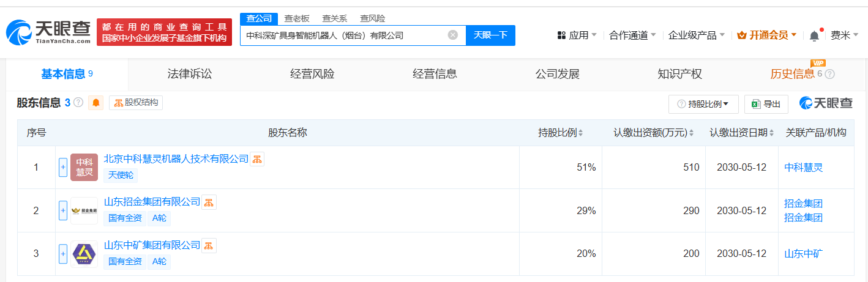Sort the table by 持股比例 column header

click(560, 133)
